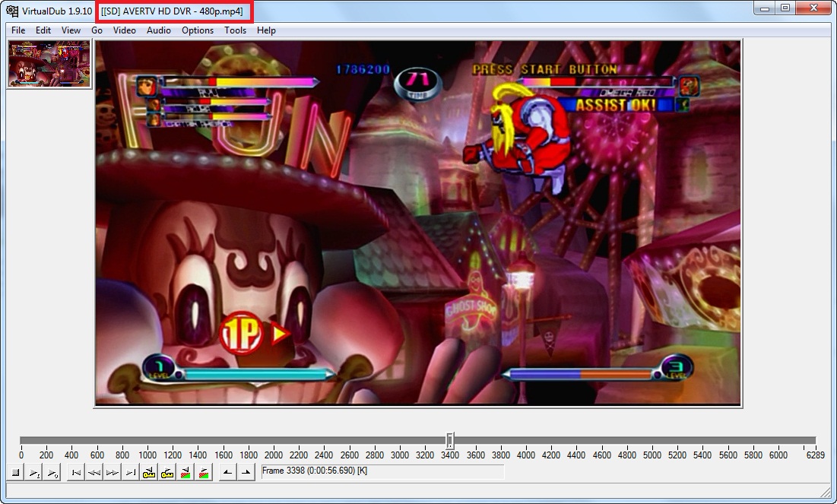Maximize the VirtualDub window
Viewport: 837px width, 504px height.
[x=785, y=8]
